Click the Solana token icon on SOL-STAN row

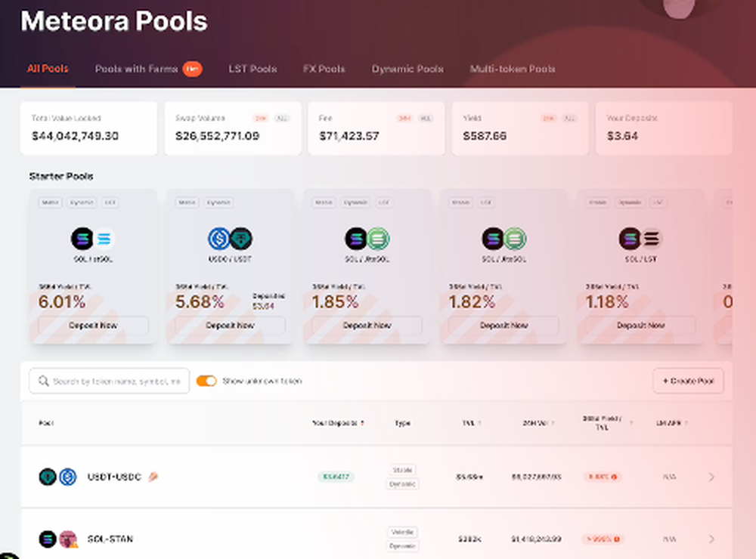48,538
